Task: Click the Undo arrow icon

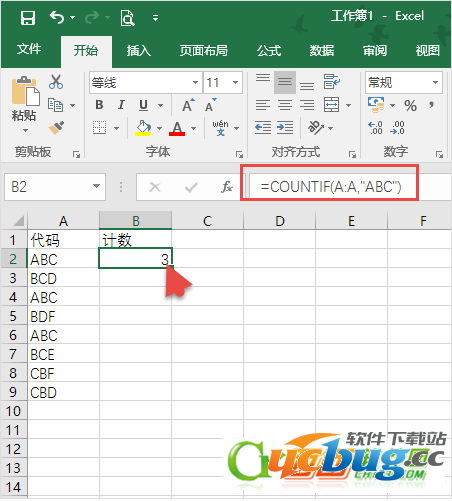Action: pos(57,17)
